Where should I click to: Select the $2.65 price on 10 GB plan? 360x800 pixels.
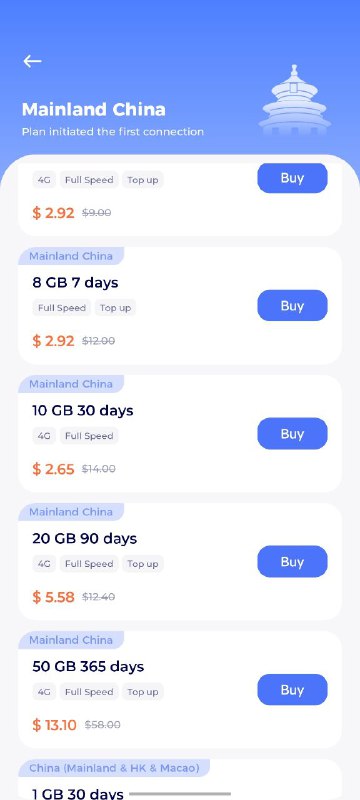click(x=54, y=469)
